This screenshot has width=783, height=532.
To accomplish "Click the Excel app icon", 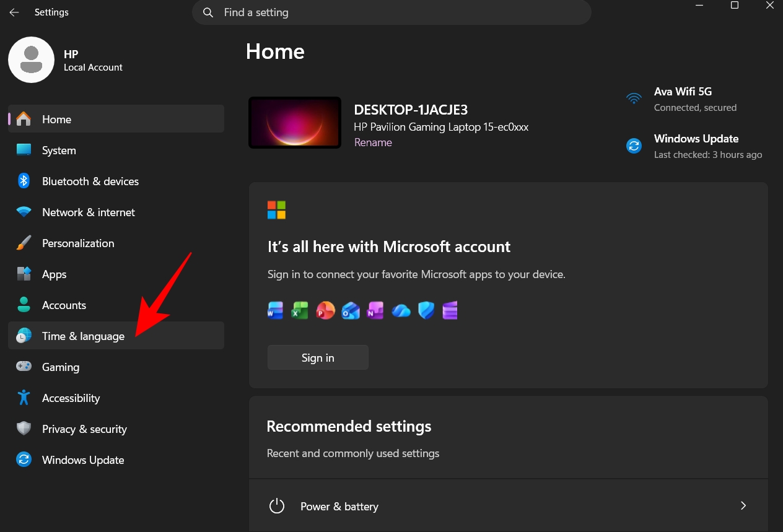I will pyautogui.click(x=300, y=310).
